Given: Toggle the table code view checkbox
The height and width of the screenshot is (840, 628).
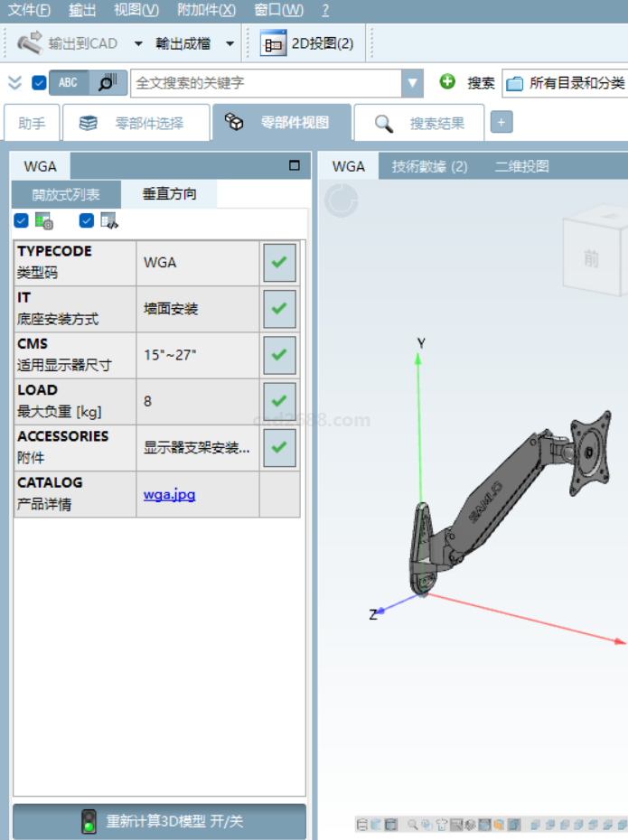Looking at the screenshot, I should coord(87,220).
